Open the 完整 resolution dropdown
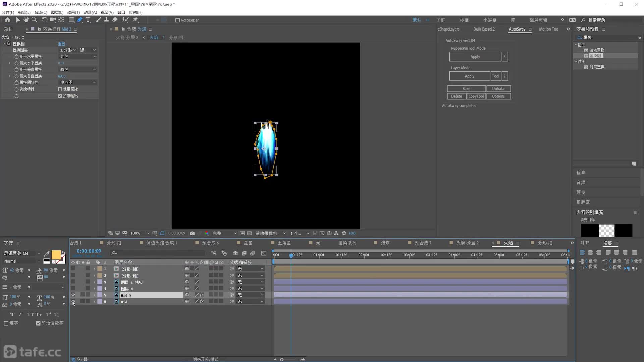This screenshot has height=362, width=644. pos(224,233)
